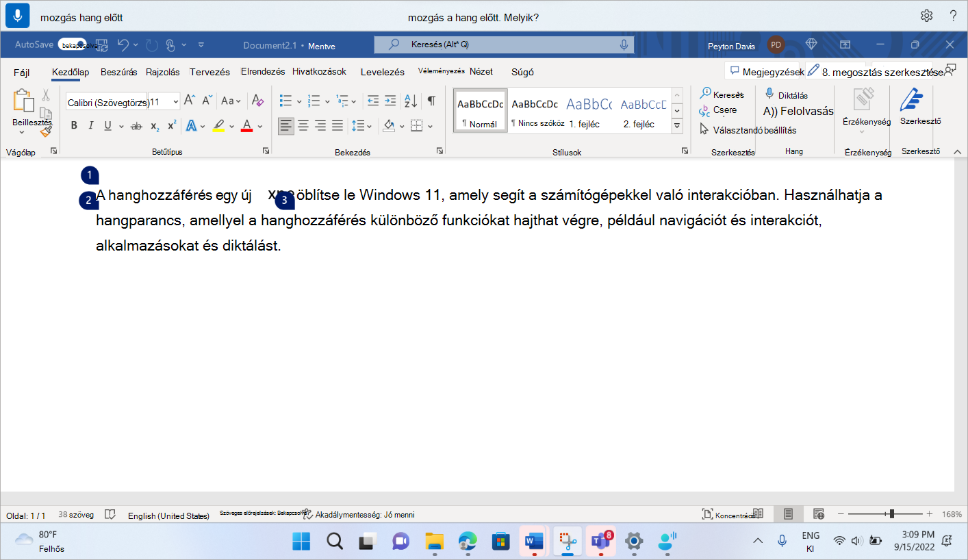Toggle Superscript formatting
The height and width of the screenshot is (560, 968).
pyautogui.click(x=172, y=126)
